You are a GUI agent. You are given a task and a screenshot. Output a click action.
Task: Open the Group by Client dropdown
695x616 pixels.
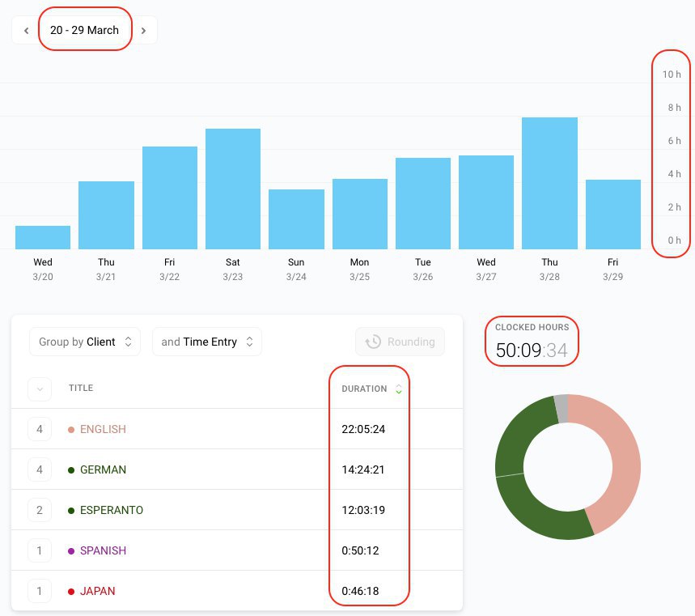(x=85, y=342)
